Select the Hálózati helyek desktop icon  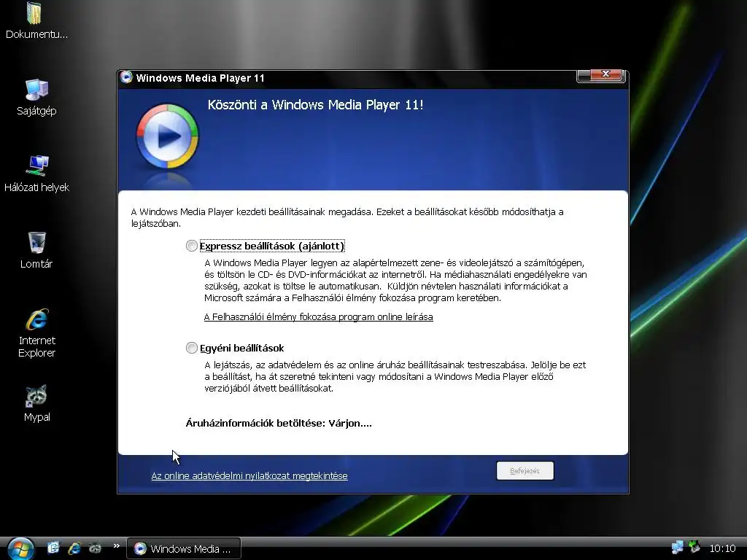[36, 166]
